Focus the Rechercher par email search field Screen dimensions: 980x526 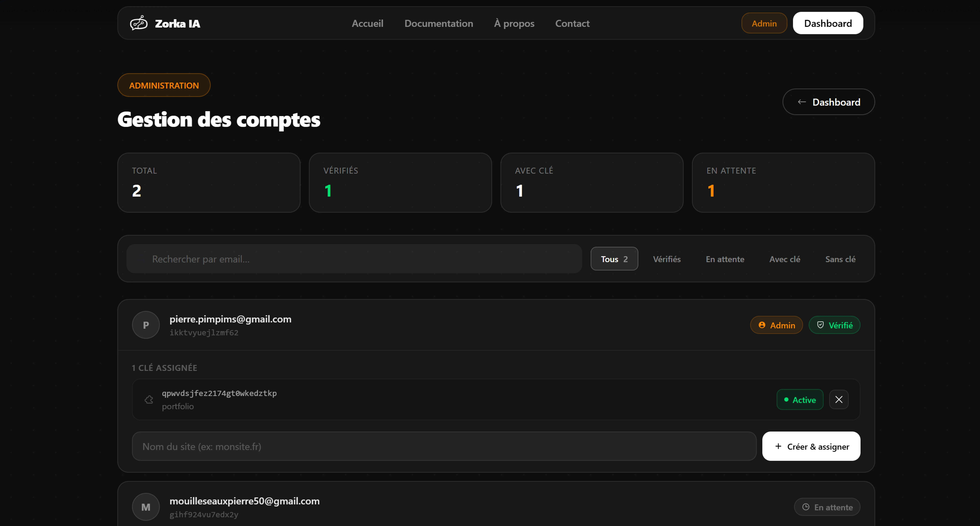(354, 259)
